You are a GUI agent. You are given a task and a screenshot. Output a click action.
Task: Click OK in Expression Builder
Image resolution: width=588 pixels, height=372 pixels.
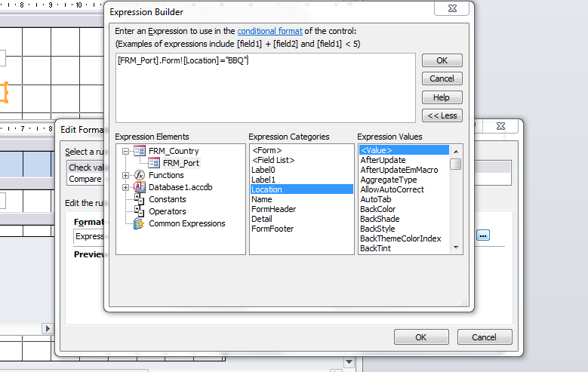(x=442, y=60)
